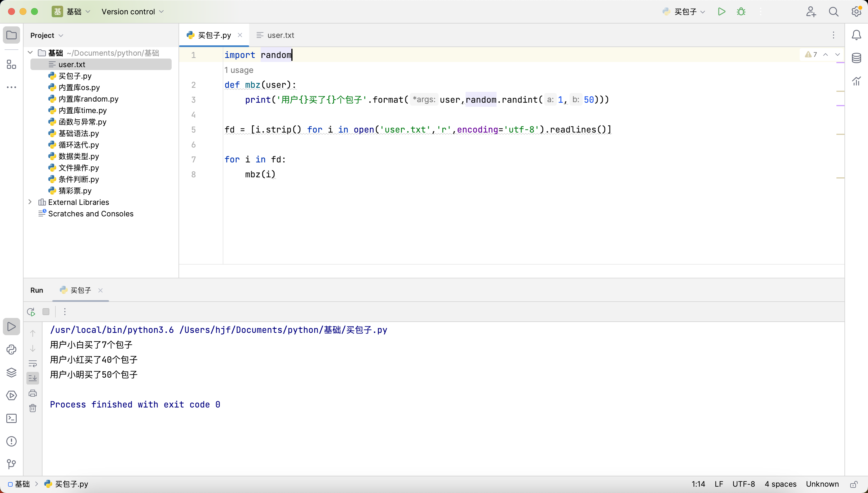
Task: Click cursor position 1:14 in status bar
Action: click(x=698, y=484)
